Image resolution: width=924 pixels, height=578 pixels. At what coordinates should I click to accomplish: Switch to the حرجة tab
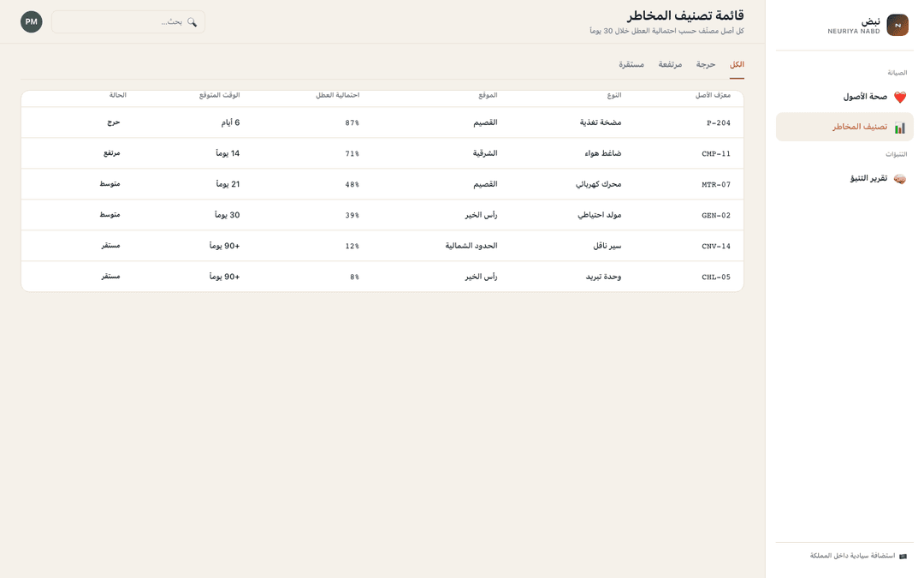(705, 65)
